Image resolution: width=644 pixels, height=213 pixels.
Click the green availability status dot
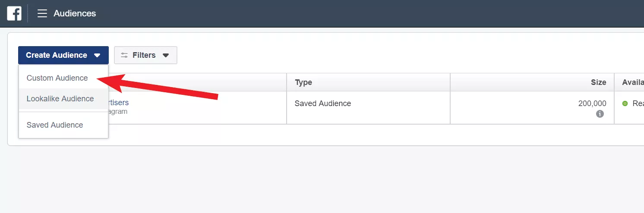pyautogui.click(x=625, y=103)
